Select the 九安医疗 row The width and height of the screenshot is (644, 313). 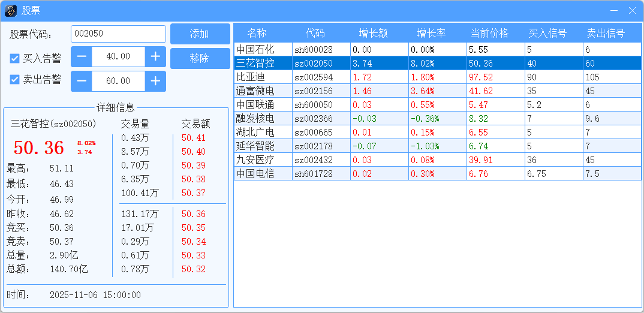[438, 159]
